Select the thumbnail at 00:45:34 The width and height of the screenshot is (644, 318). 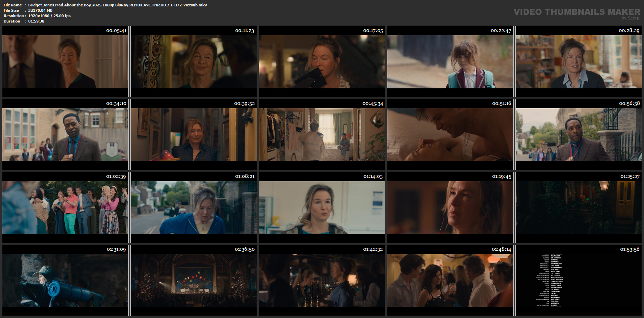tap(322, 134)
